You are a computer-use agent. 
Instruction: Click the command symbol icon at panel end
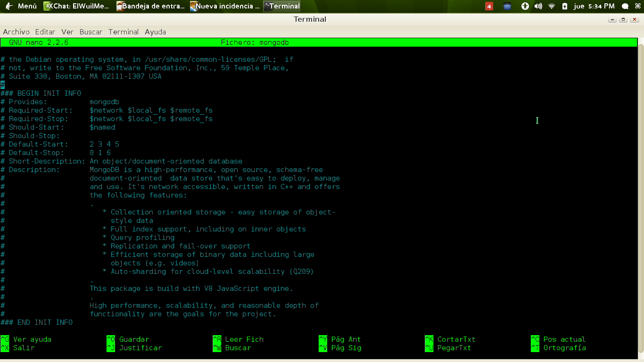(637, 6)
